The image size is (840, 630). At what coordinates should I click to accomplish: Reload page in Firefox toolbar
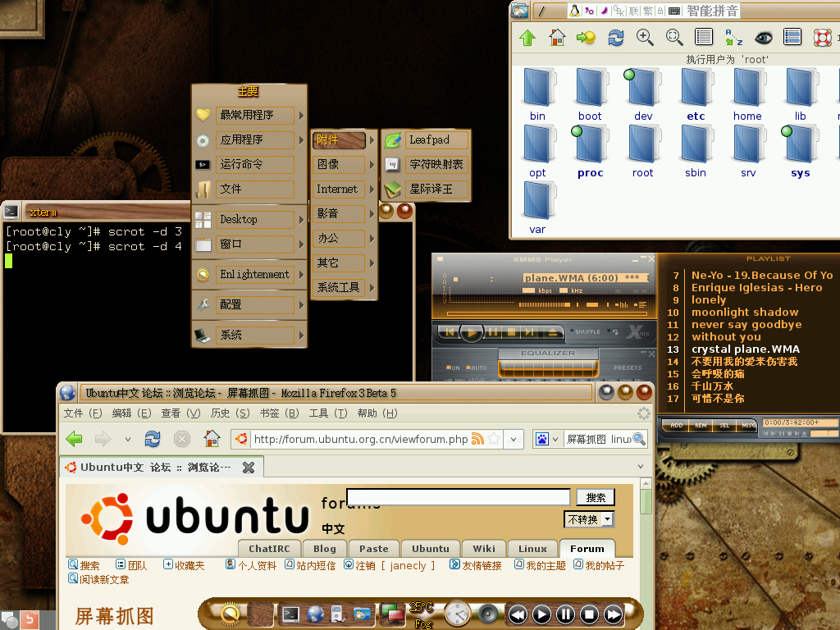(x=153, y=440)
